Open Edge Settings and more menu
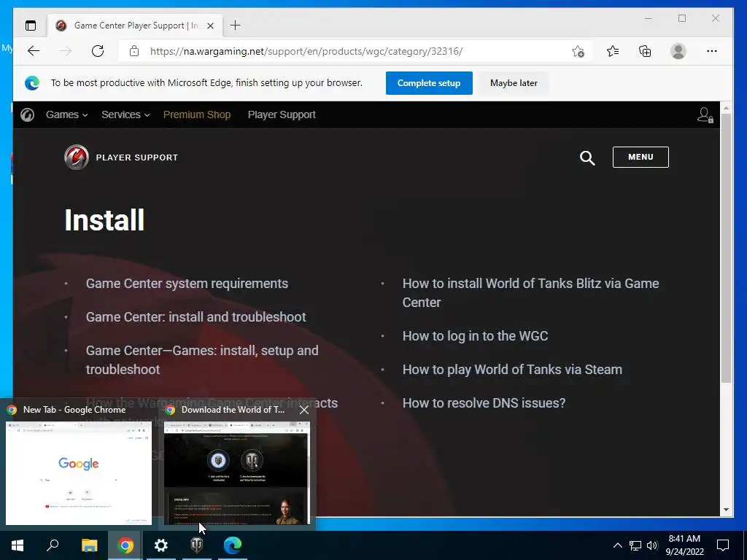Image resolution: width=747 pixels, height=560 pixels. coord(712,51)
